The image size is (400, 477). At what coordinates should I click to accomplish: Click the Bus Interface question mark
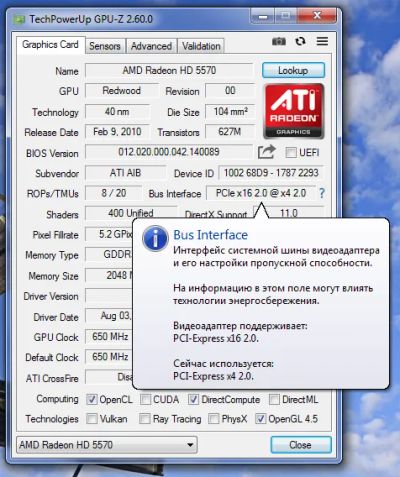321,193
